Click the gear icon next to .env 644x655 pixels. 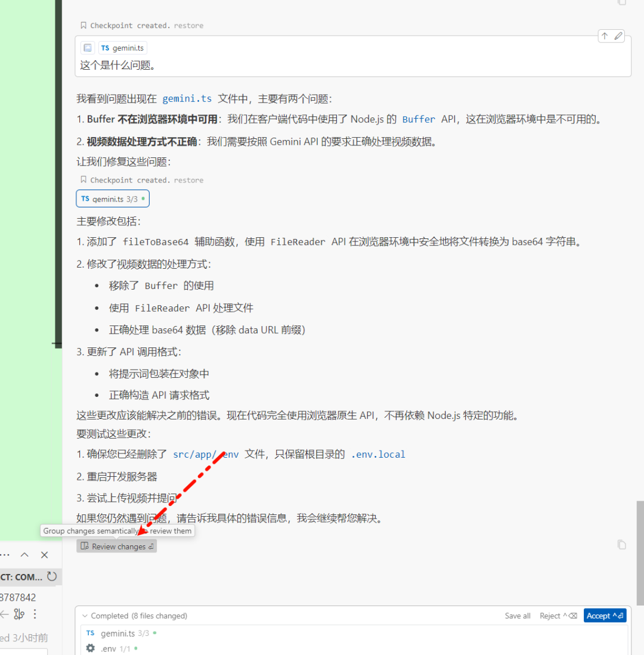pos(90,648)
